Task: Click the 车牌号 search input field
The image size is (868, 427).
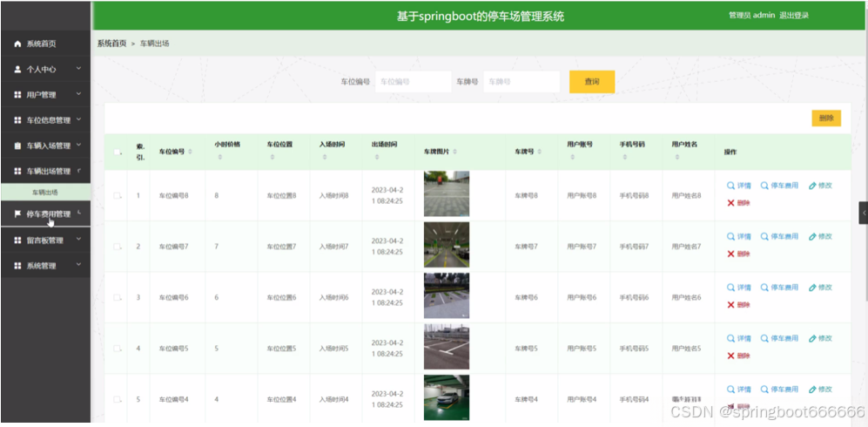Action: (x=521, y=81)
